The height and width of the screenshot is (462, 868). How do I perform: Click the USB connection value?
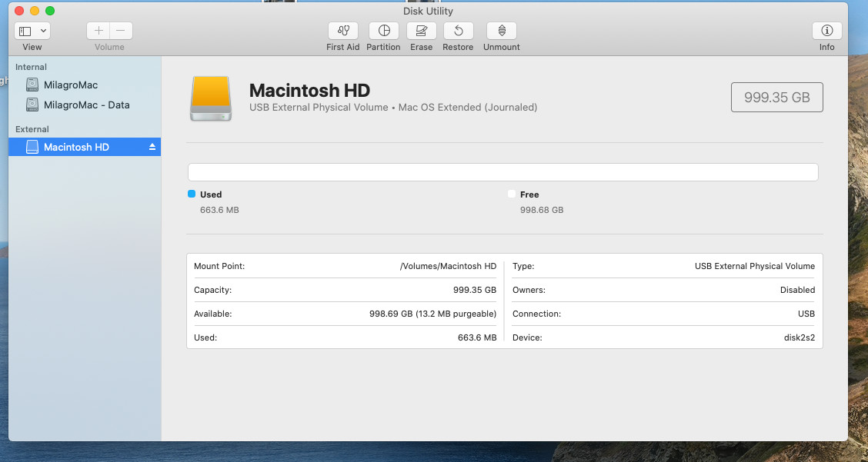[806, 314]
